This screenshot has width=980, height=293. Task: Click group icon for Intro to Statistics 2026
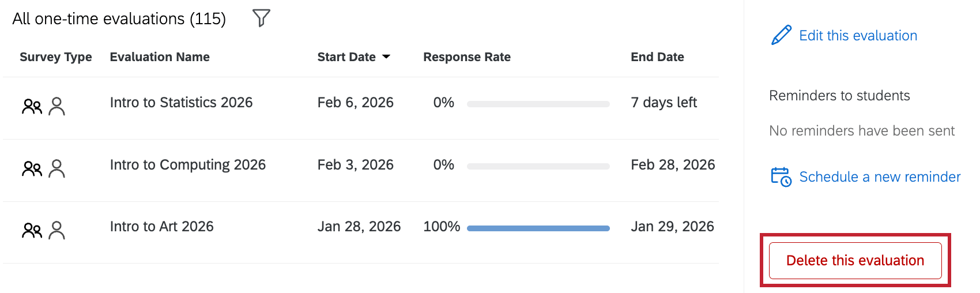(x=32, y=107)
